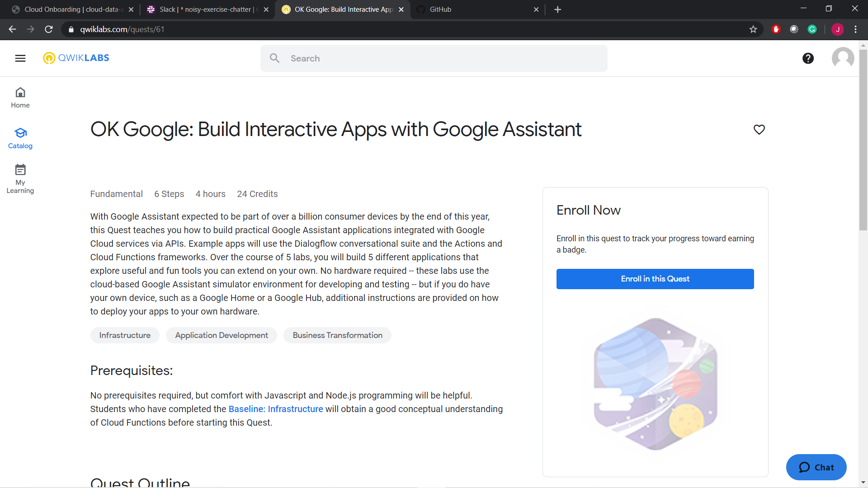Close the OK Google quest tab
Screen dimensions: 868x488
click(401, 9)
